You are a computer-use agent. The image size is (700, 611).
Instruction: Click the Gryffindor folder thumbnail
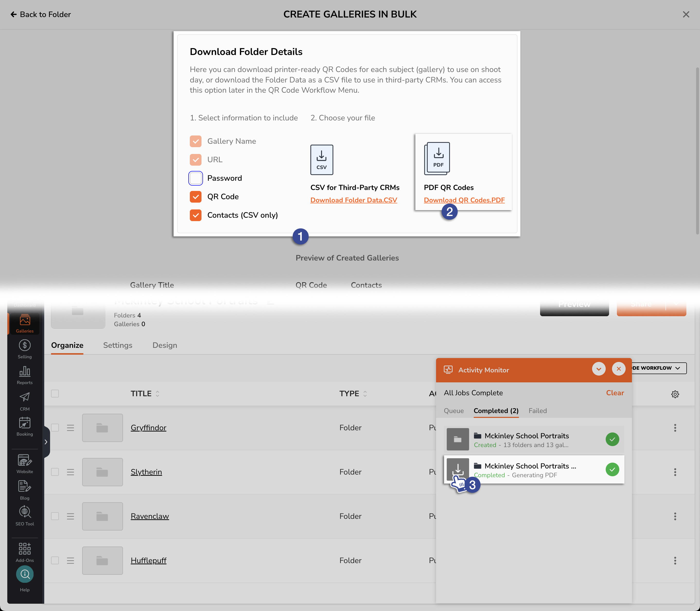[x=103, y=428]
